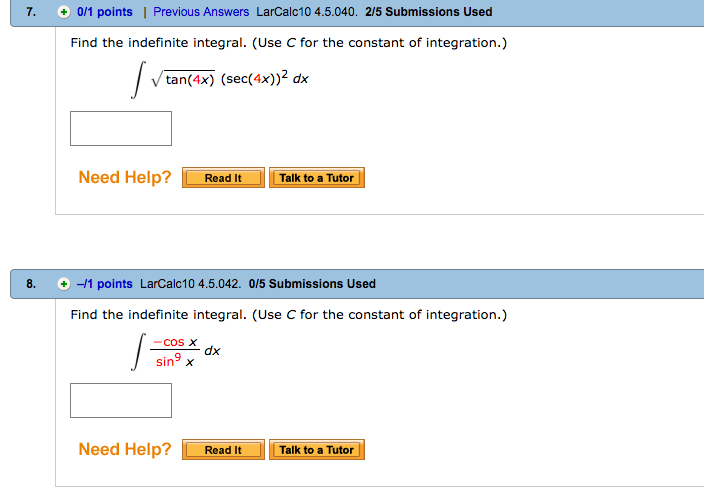
Task: Click question 7 answer input box
Action: point(121,128)
